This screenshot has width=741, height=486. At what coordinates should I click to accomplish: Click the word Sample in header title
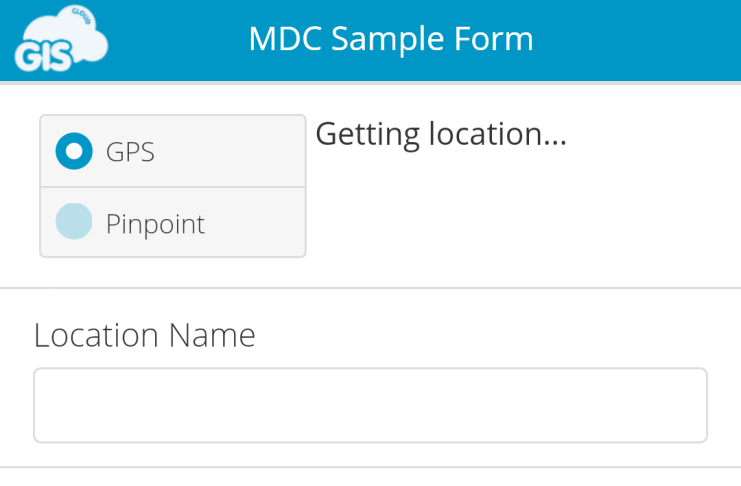click(388, 40)
